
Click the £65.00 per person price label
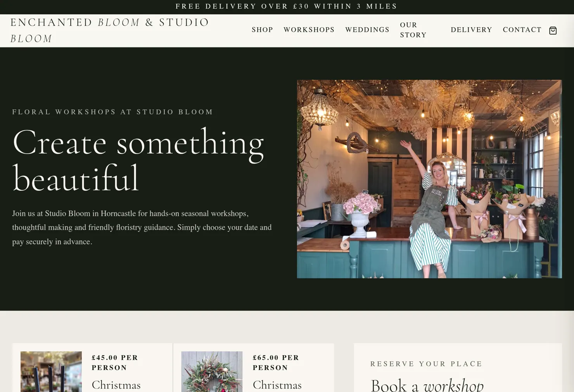tap(276, 363)
